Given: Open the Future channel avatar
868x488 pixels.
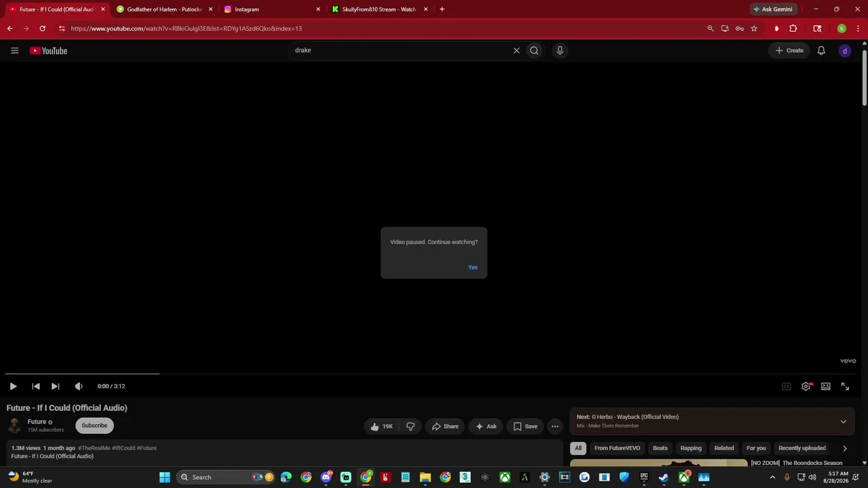Looking at the screenshot, I should pyautogui.click(x=14, y=426).
